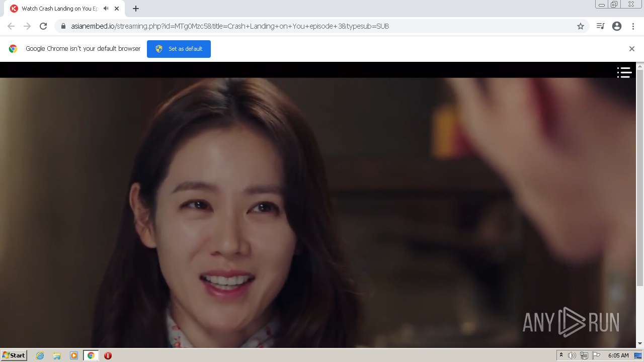The image size is (644, 362).
Task: Go forward to next page
Action: [x=27, y=26]
